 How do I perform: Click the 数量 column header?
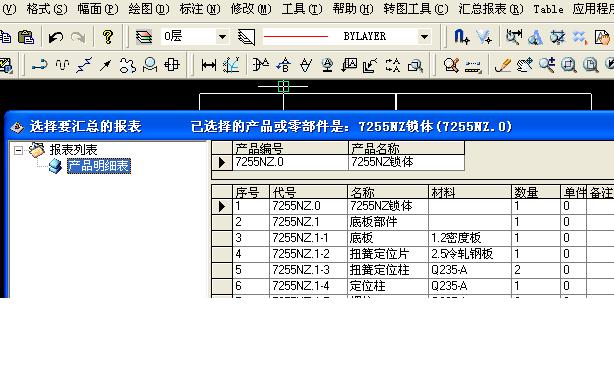coord(536,192)
